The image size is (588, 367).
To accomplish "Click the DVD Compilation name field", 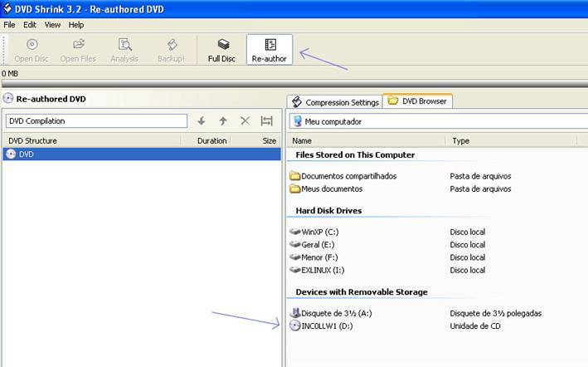I will click(96, 121).
